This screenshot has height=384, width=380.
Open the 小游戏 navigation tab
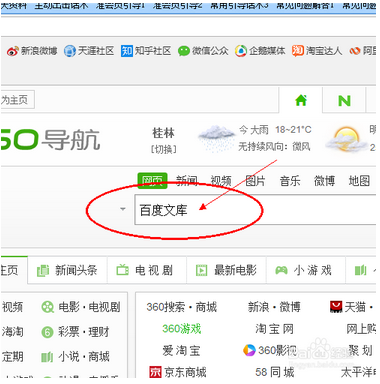306,270
